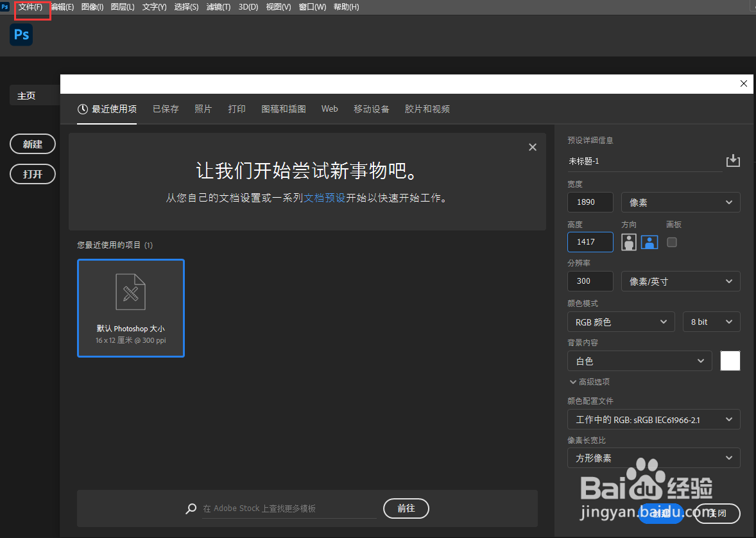The width and height of the screenshot is (756, 538).
Task: Click the save preset download icon
Action: coord(733,161)
